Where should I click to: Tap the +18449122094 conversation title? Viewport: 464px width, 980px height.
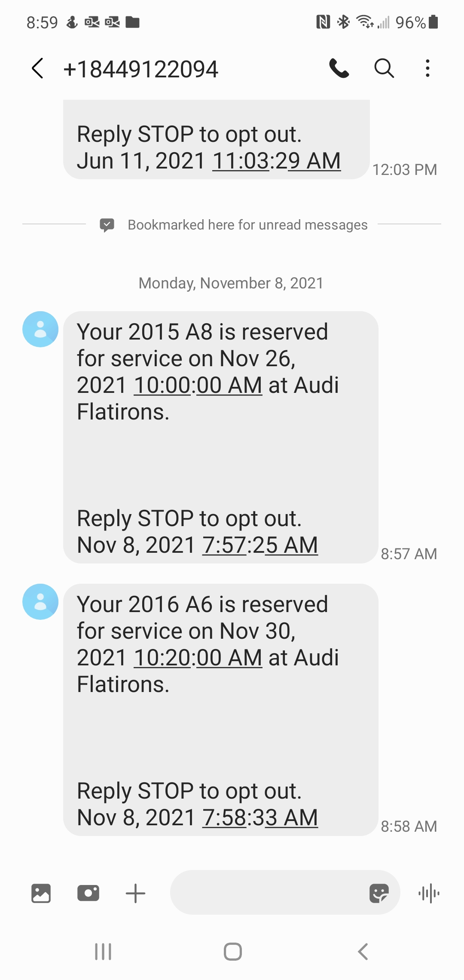click(141, 69)
